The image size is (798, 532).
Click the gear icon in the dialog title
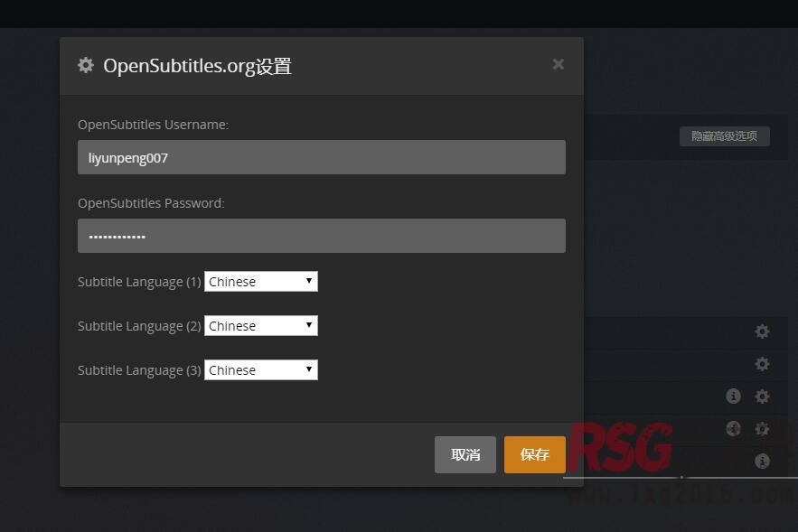pos(86,65)
